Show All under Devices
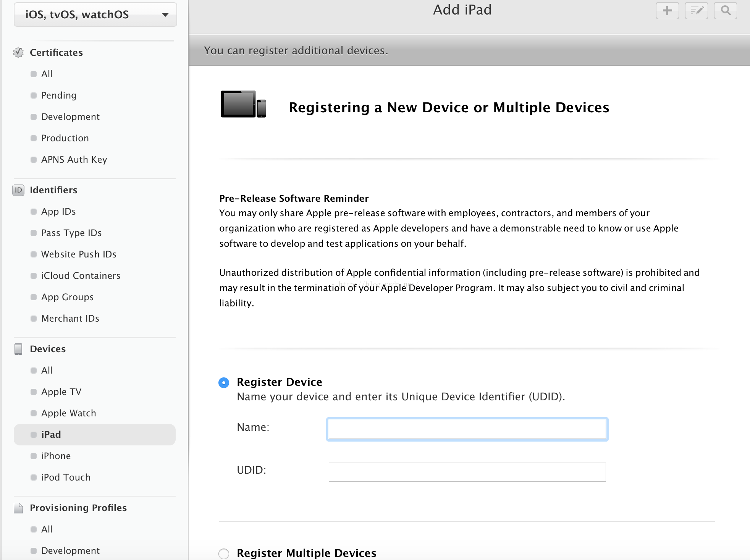 (47, 370)
